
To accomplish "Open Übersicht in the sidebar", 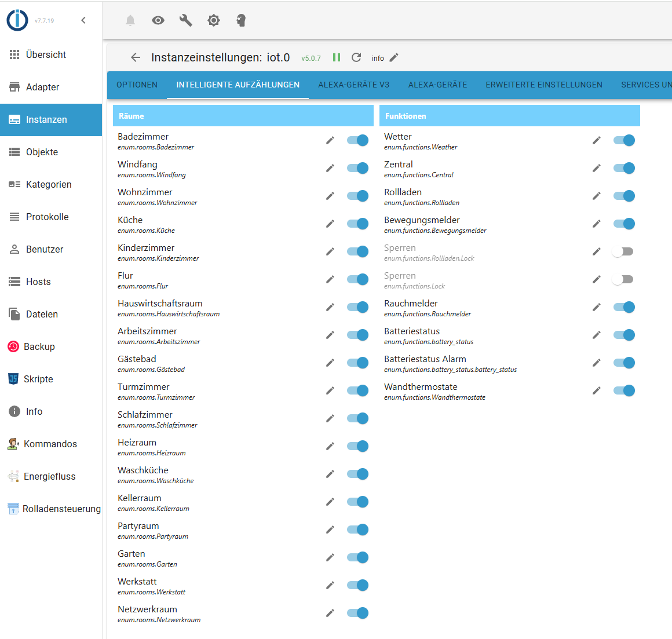I will pyautogui.click(x=51, y=55).
